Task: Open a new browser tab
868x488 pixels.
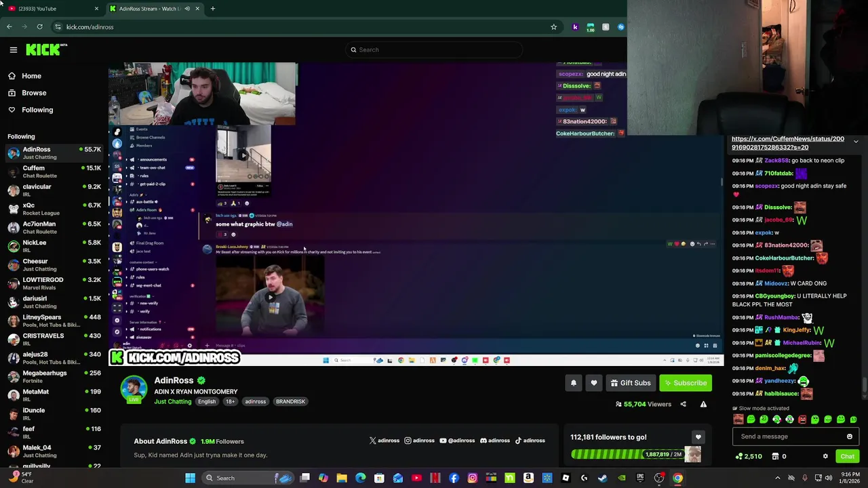Action: pyautogui.click(x=212, y=9)
